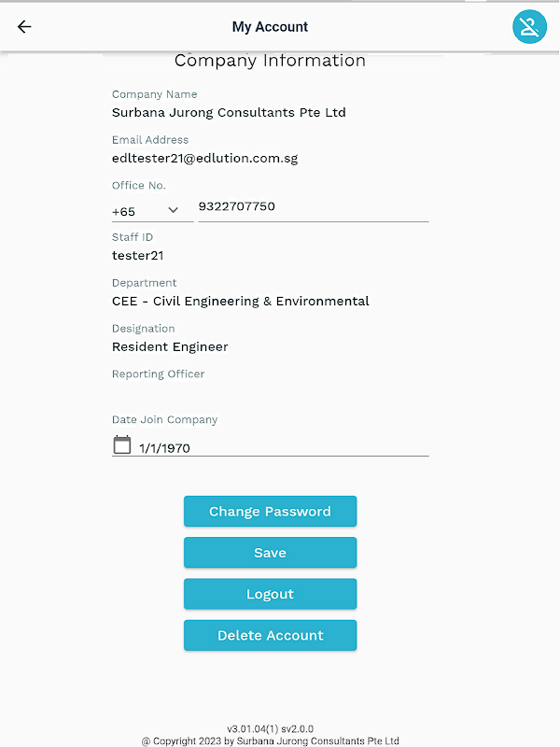Tap the v3.01.04 version text
The height and width of the screenshot is (747, 560).
[270, 728]
